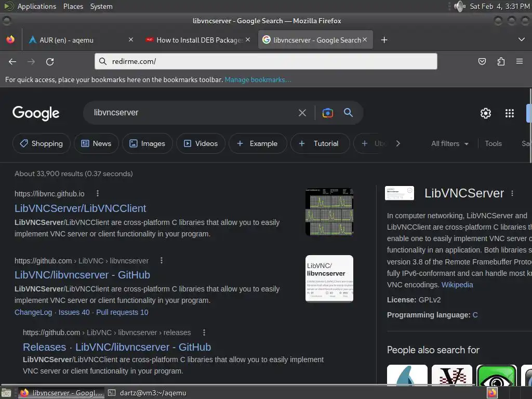Click the programming language C link
532x399 pixels.
click(475, 315)
